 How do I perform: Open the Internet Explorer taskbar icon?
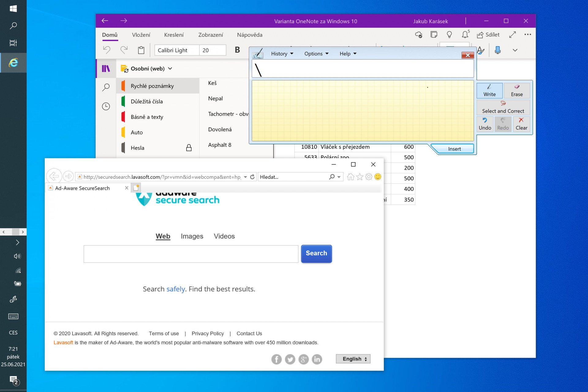[13, 62]
